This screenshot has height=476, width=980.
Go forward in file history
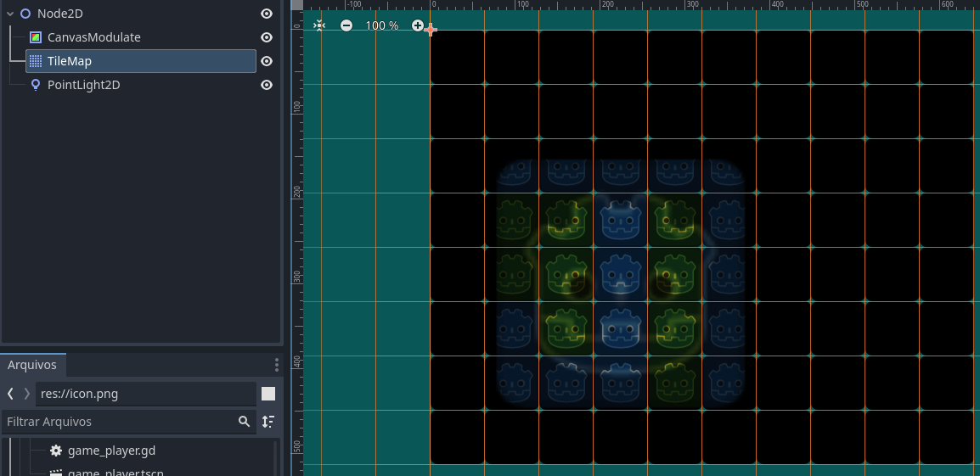click(x=26, y=394)
